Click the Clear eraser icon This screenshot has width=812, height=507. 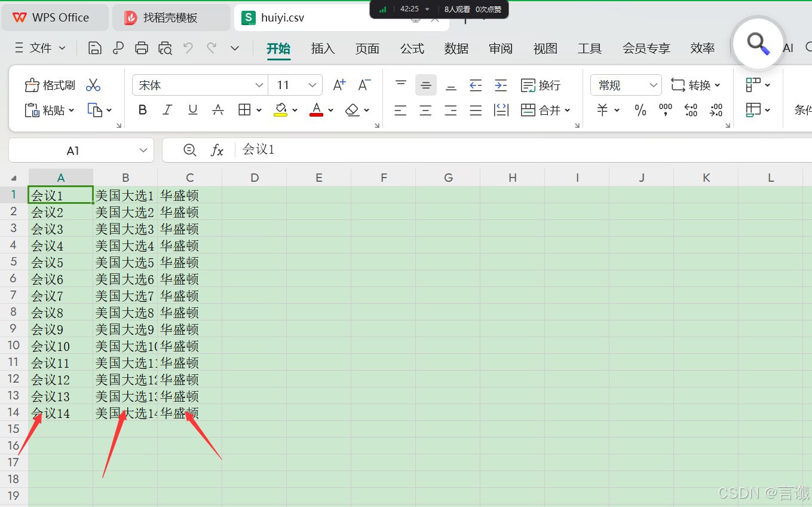pyautogui.click(x=353, y=110)
